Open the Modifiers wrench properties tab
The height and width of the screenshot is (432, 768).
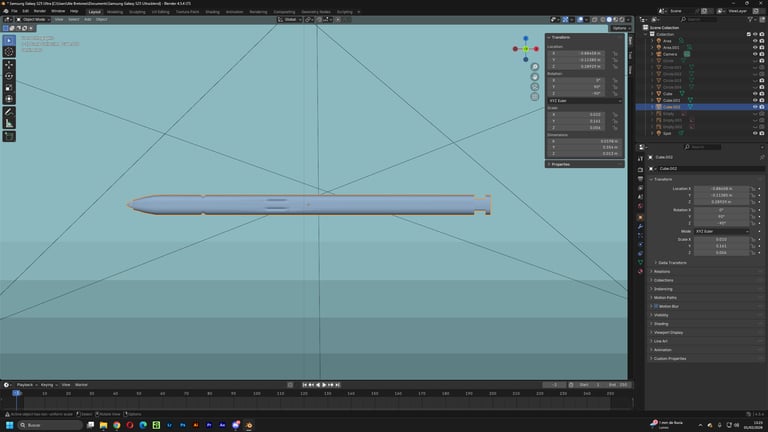click(x=640, y=226)
